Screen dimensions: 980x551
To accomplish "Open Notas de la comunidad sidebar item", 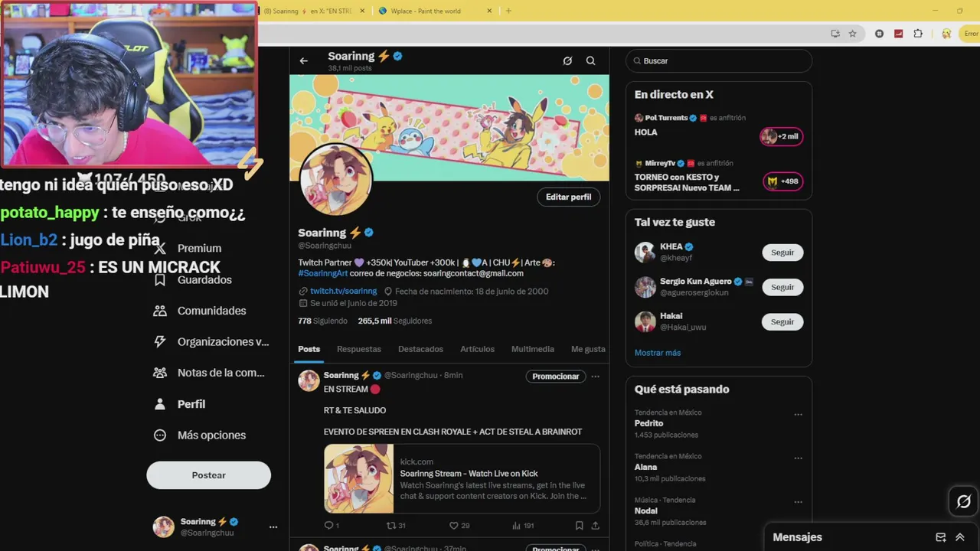I will pyautogui.click(x=209, y=373).
